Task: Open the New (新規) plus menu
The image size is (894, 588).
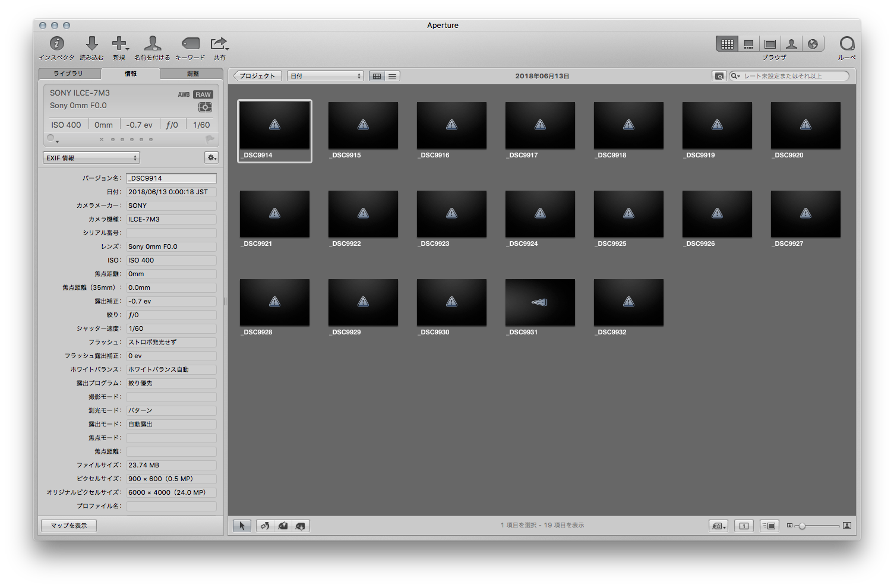Action: click(119, 43)
